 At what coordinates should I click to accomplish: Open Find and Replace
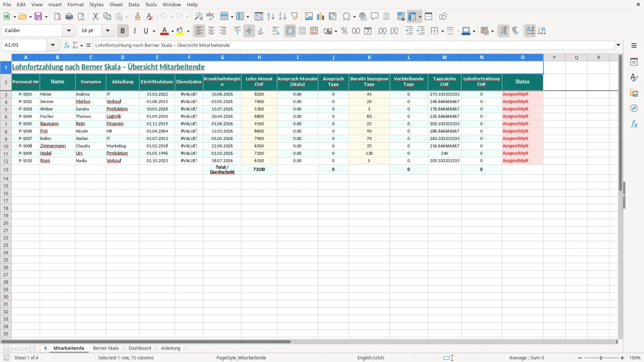pos(199,17)
